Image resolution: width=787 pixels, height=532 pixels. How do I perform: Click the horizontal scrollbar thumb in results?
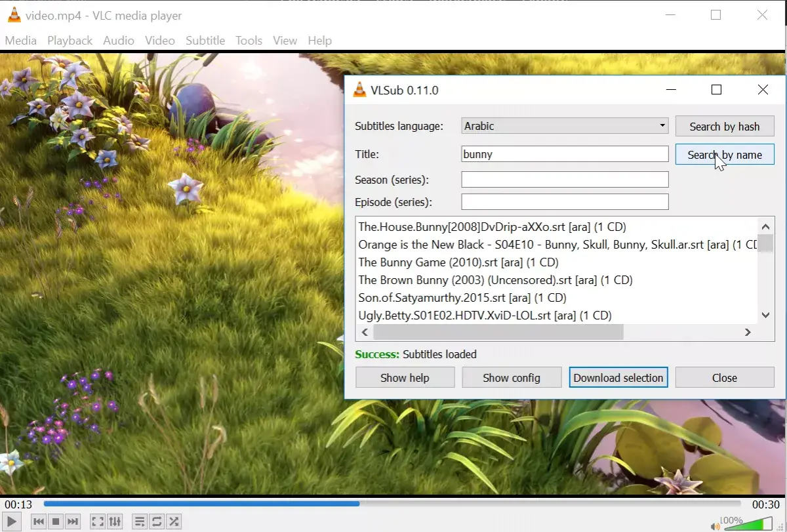(498, 333)
